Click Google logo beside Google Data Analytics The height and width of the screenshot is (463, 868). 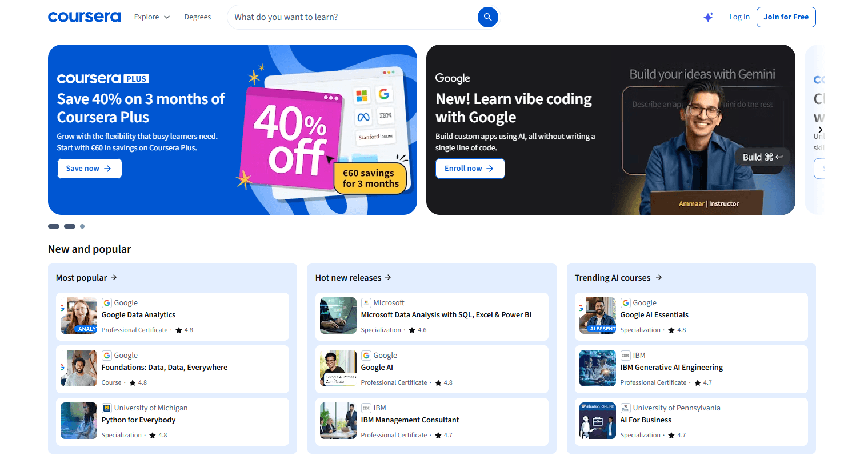coord(107,303)
